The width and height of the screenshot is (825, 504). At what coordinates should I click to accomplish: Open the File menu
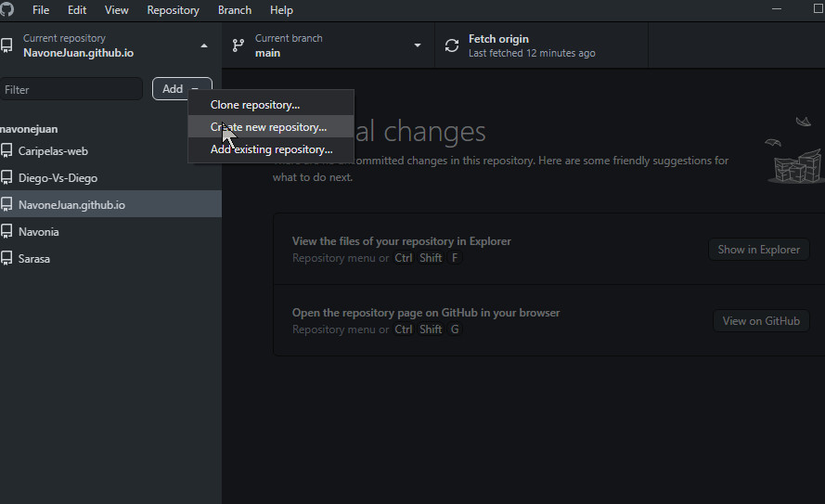(41, 10)
